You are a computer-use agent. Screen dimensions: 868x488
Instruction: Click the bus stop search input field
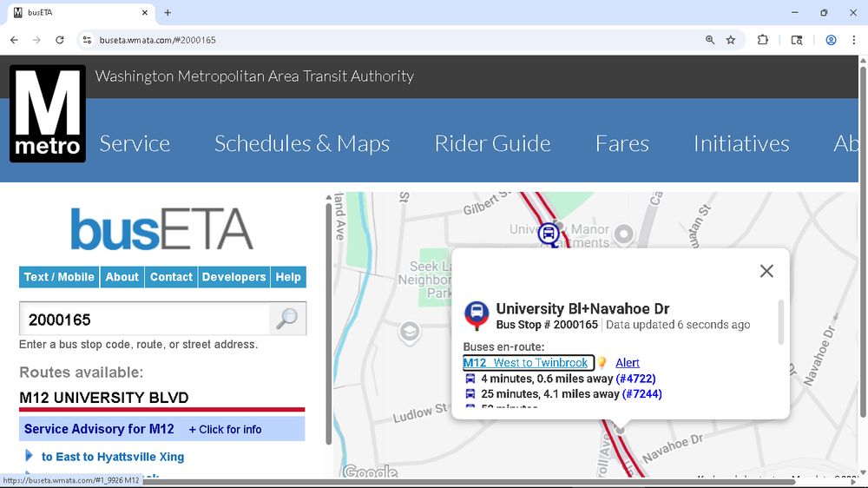tap(144, 319)
